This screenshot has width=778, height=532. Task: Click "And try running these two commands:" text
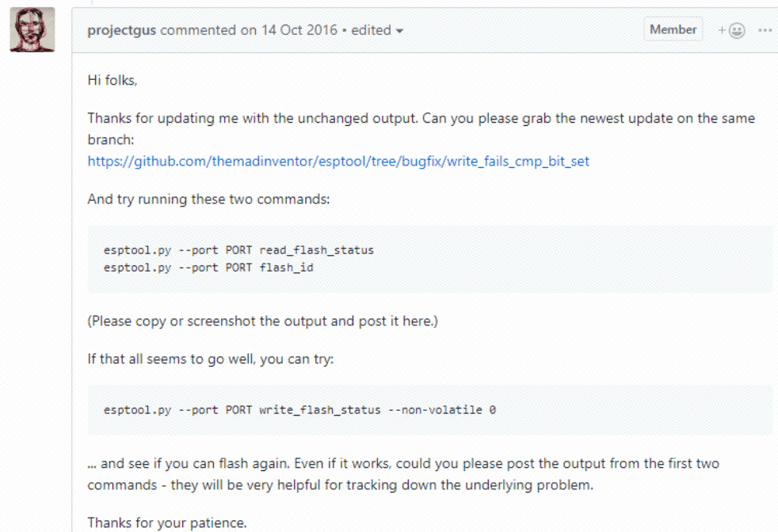(x=208, y=199)
